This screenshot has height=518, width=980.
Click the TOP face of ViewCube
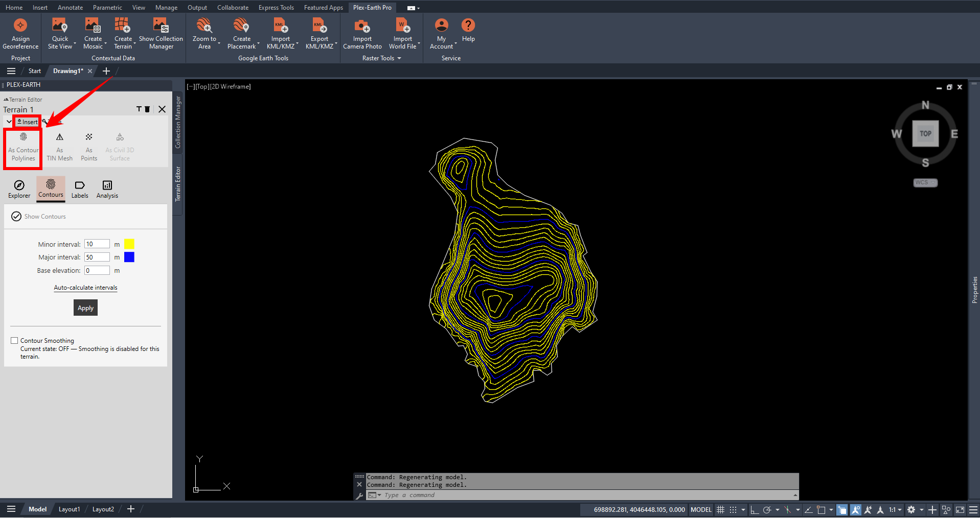(925, 134)
